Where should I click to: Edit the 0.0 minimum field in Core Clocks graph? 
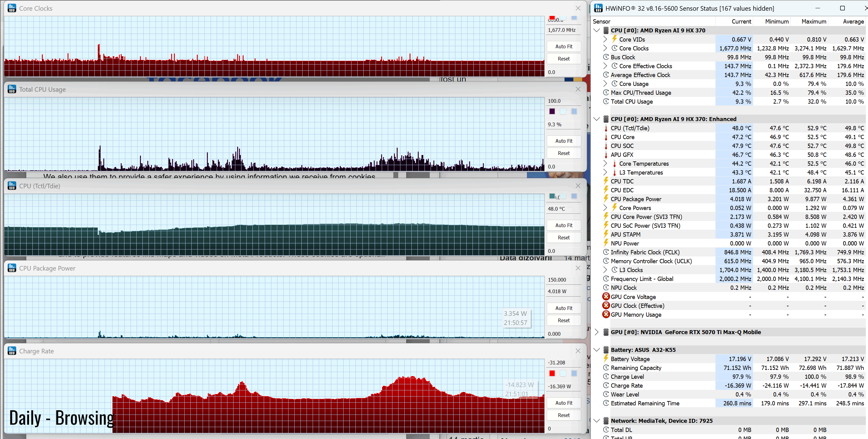tap(563, 72)
